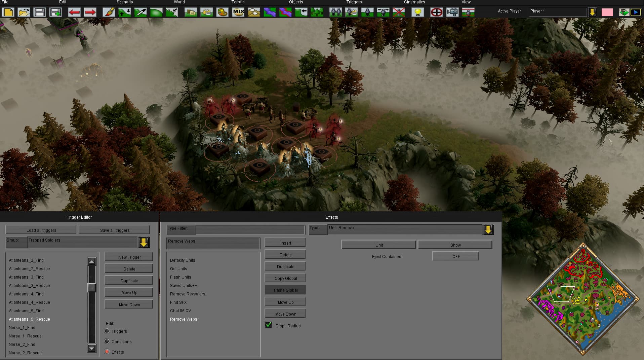Uncheck the Displ. Radius checkbox
644x360 pixels.
[x=269, y=325]
